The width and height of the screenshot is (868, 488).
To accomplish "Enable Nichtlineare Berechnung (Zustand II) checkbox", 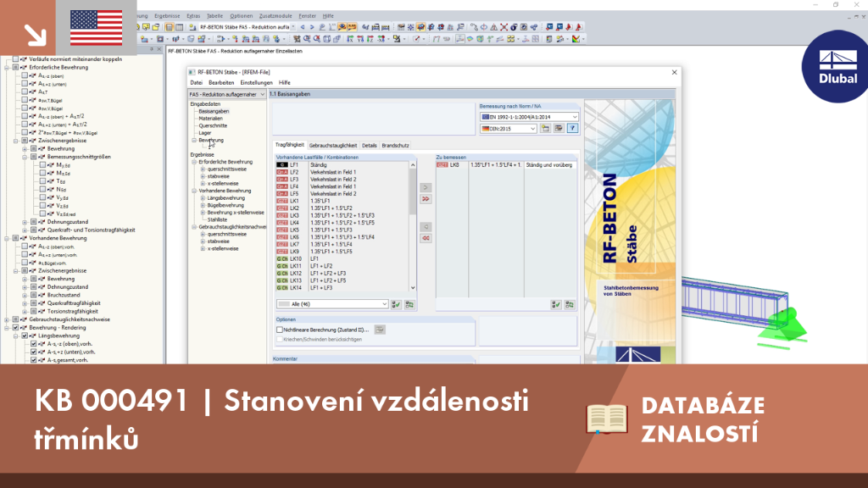I will pyautogui.click(x=280, y=330).
